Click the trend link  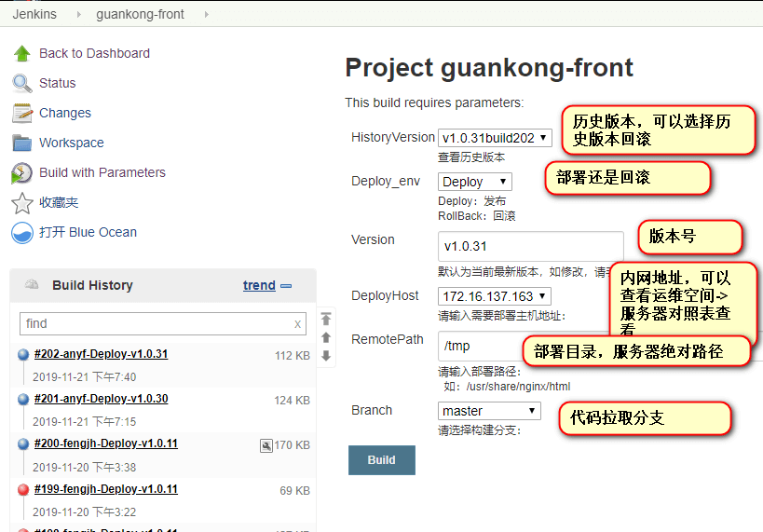[259, 285]
